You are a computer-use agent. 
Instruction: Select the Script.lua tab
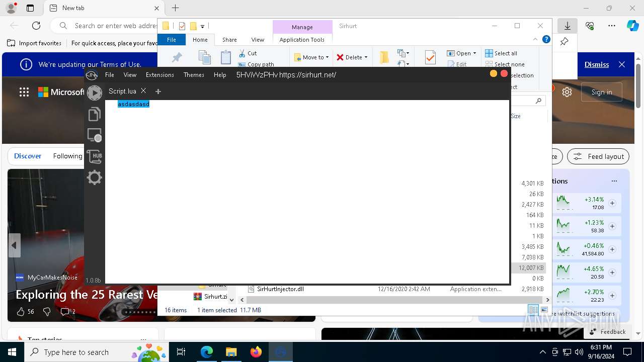coord(122,91)
